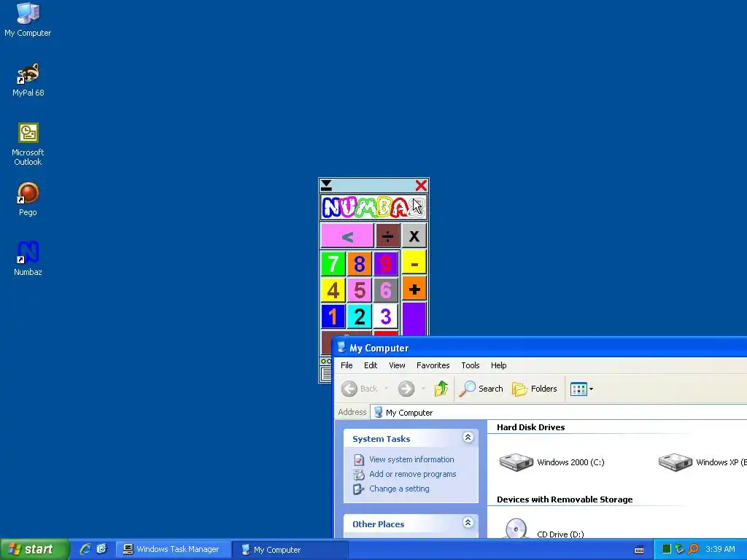The height and width of the screenshot is (560, 747).
Task: Click the Address bar field
Action: pos(558,413)
